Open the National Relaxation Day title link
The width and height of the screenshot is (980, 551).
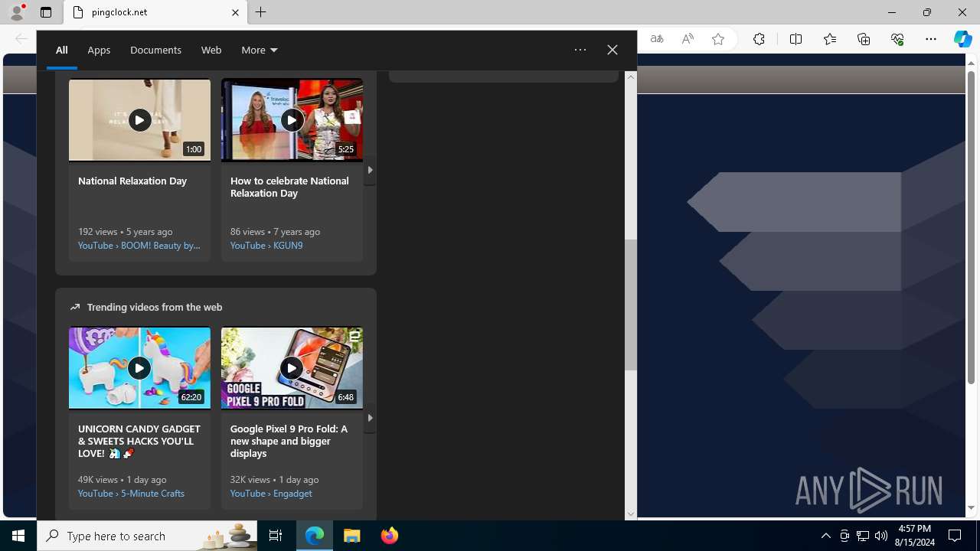pos(132,181)
